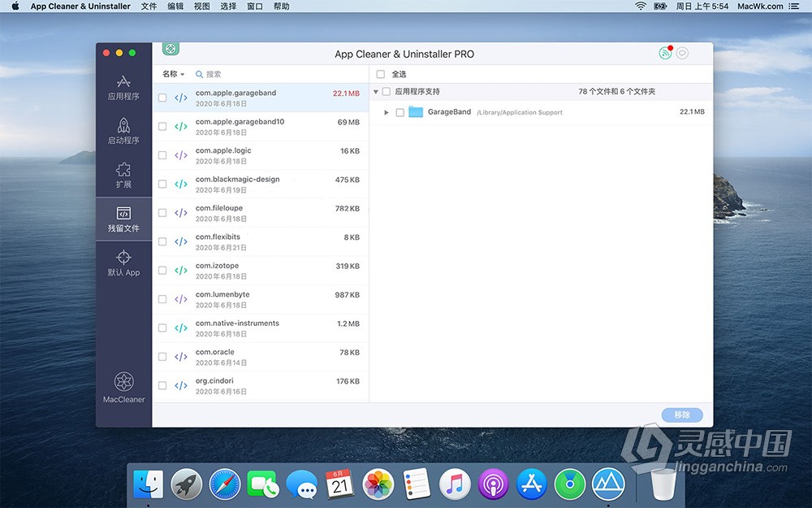The height and width of the screenshot is (508, 812).
Task: Open the Apple menu
Action: click(15, 7)
